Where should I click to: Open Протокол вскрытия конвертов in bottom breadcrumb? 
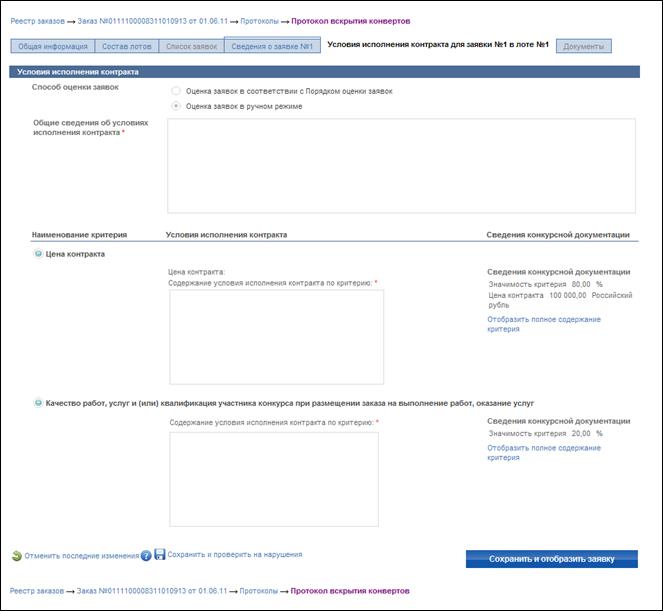coord(350,591)
